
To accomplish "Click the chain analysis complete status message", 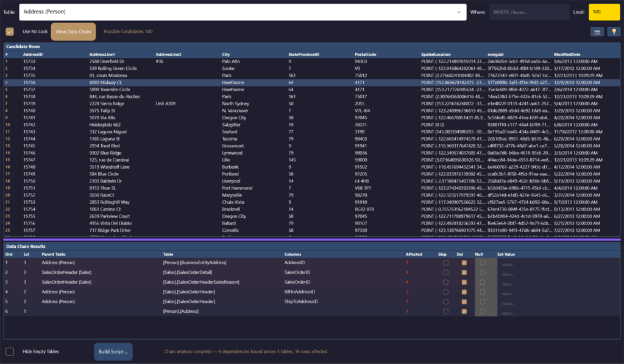I will point(246,352).
